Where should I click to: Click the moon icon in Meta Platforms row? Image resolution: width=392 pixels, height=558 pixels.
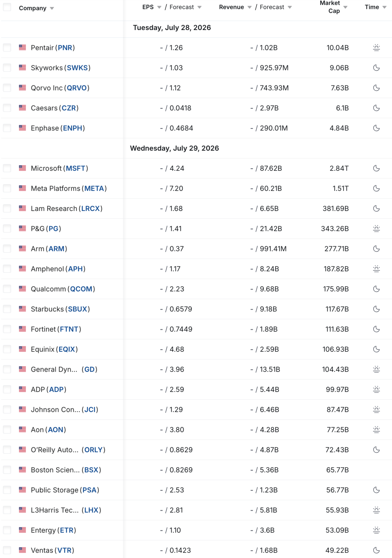tap(376, 188)
